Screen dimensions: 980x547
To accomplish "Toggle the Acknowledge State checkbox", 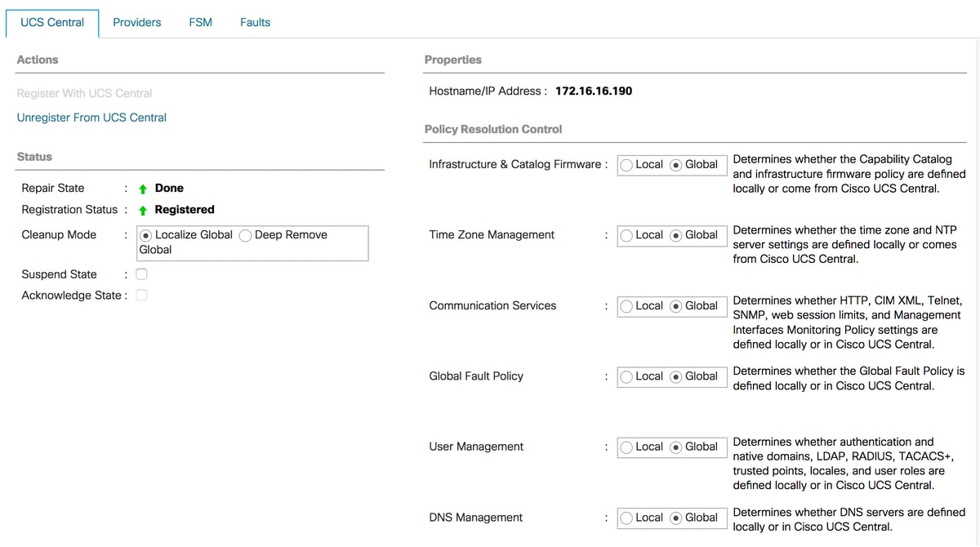I will [x=141, y=296].
